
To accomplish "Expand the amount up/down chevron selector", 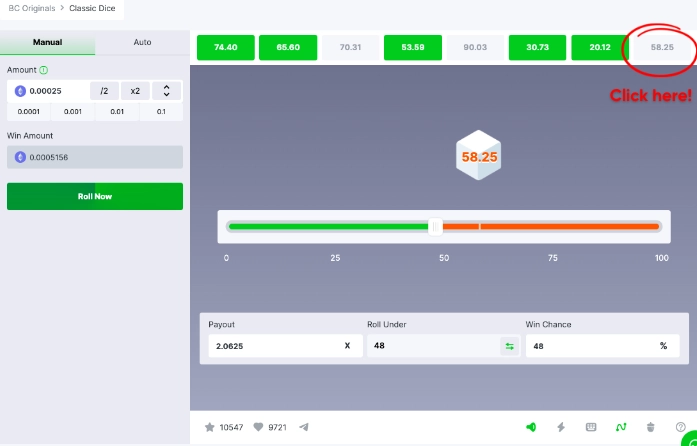I will coord(167,91).
